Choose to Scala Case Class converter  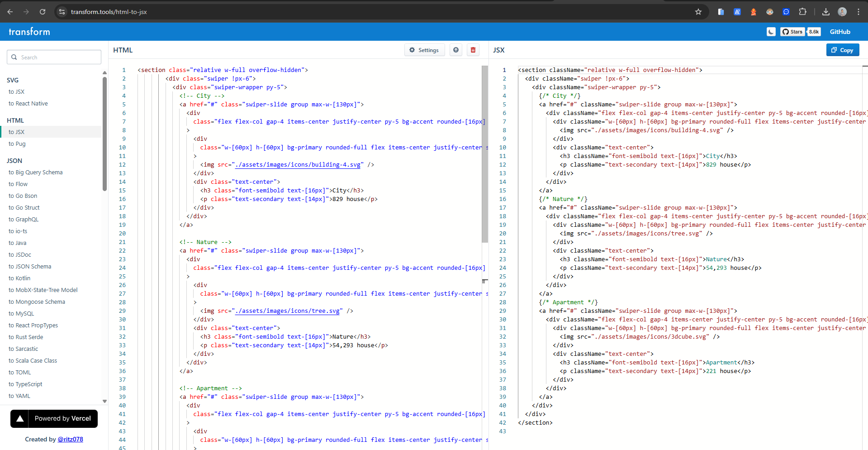(x=33, y=361)
